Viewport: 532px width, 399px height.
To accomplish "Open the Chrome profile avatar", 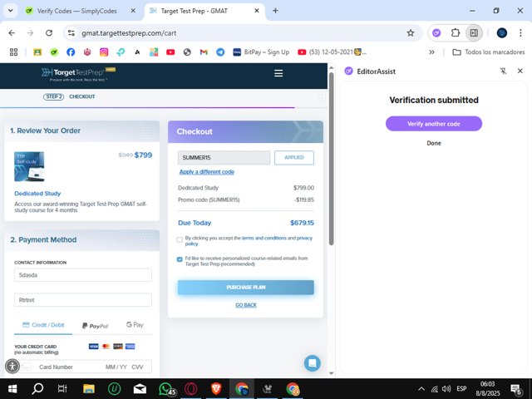I will coord(502,33).
